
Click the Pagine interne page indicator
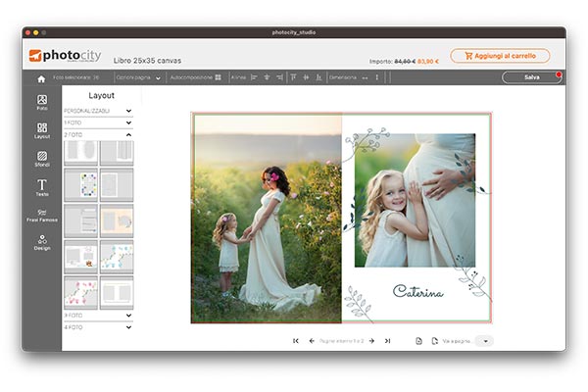(x=341, y=341)
